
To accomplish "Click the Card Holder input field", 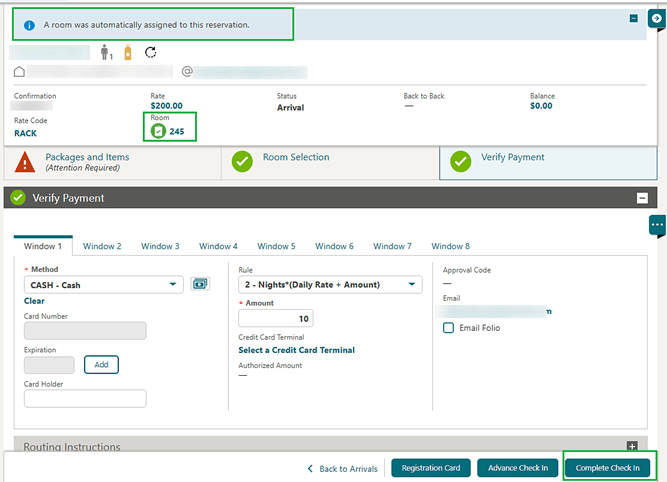I will coord(85,399).
